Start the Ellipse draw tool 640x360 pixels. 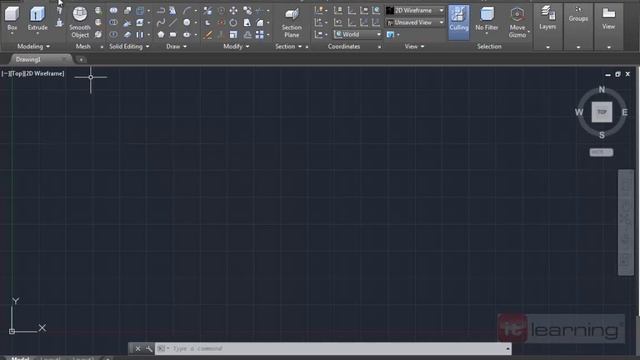pyautogui.click(x=187, y=35)
